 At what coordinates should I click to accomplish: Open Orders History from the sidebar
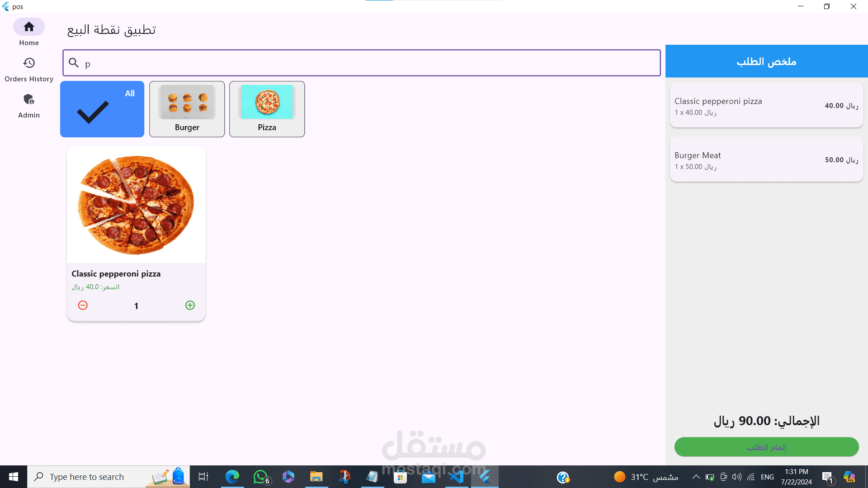[x=29, y=63]
